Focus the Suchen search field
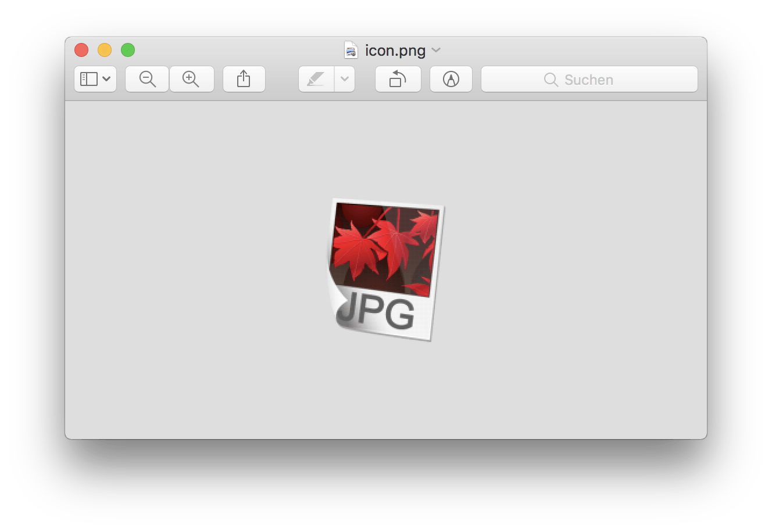The image size is (772, 532). [589, 79]
